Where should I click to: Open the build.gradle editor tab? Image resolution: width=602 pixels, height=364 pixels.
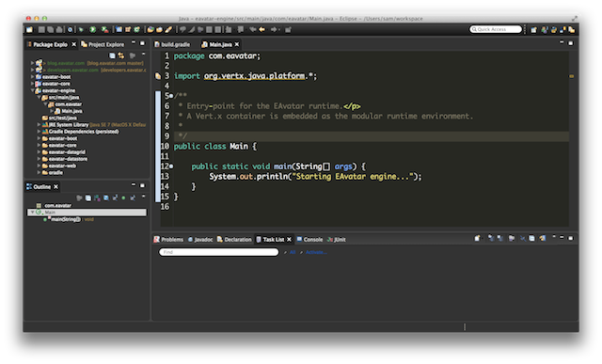click(x=172, y=44)
